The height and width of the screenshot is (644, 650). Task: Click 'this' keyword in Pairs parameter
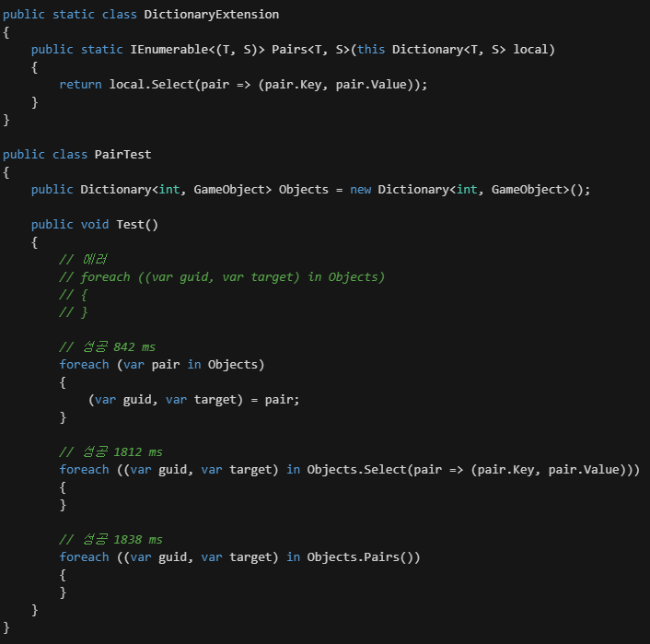[x=371, y=50]
